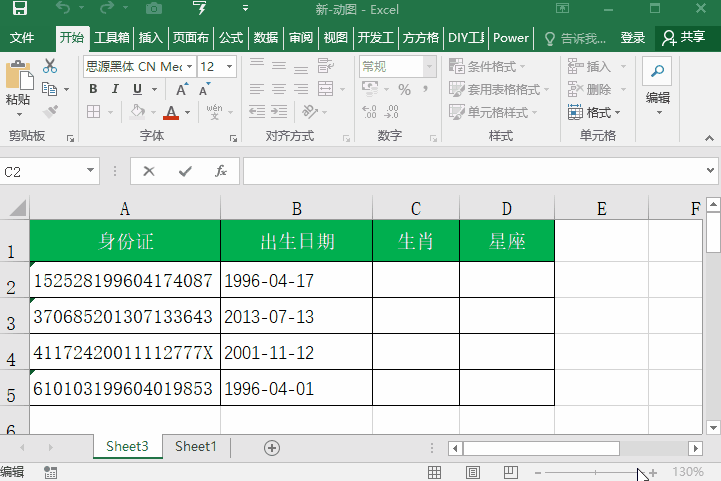Click the merge and center icon
Screen dimensions: 721x481
(326, 89)
